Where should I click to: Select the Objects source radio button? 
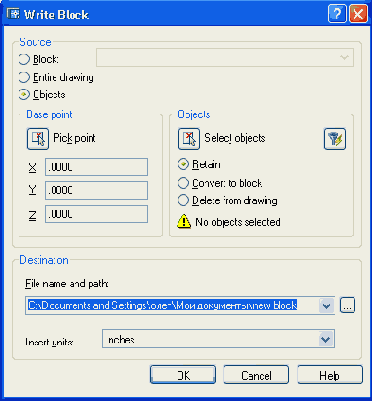[x=24, y=95]
